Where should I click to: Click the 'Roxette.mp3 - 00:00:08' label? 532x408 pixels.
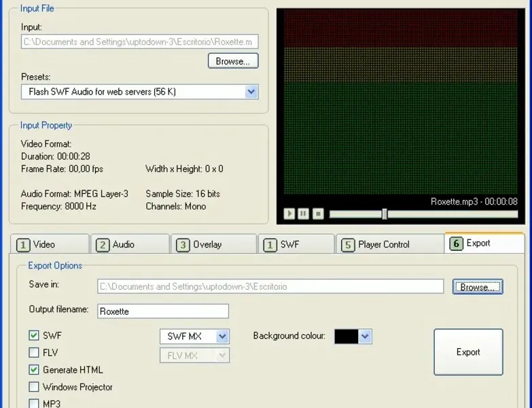[x=474, y=202]
